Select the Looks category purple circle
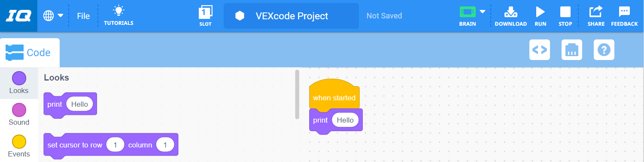Viewport: 644px width, 162px height. tap(19, 78)
